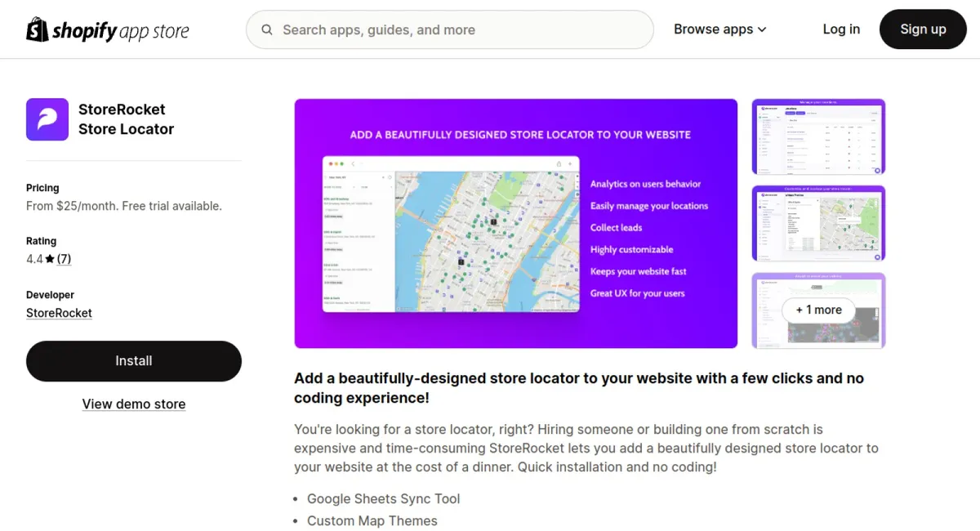Image resolution: width=980 pixels, height=531 pixels.
Task: Visit the StoreRocket developer link
Action: coord(59,313)
